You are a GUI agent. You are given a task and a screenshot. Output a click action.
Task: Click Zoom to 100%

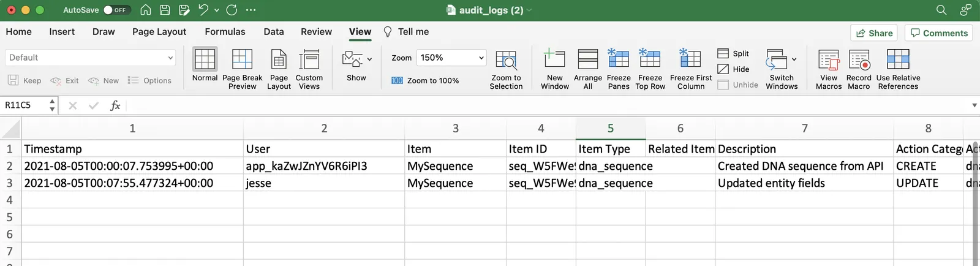coord(425,81)
